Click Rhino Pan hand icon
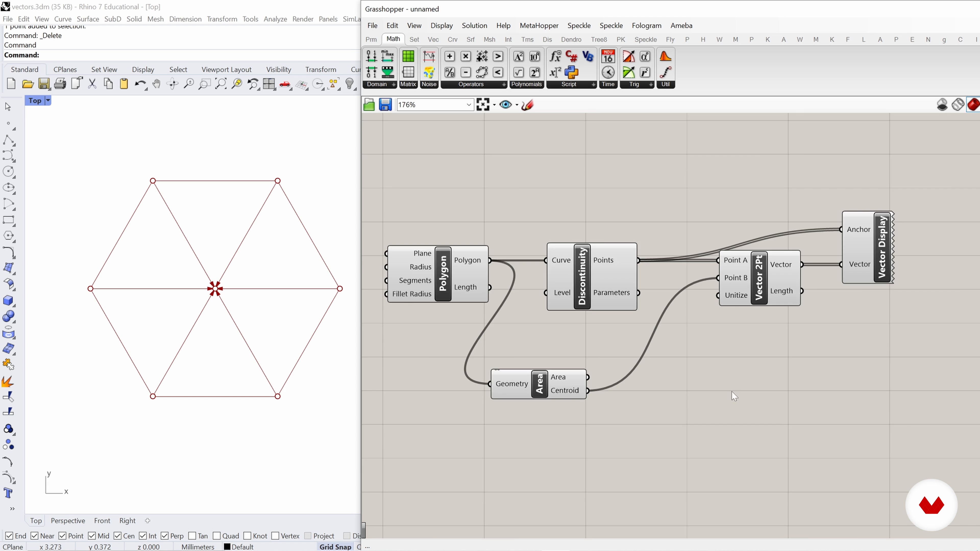 coord(156,84)
